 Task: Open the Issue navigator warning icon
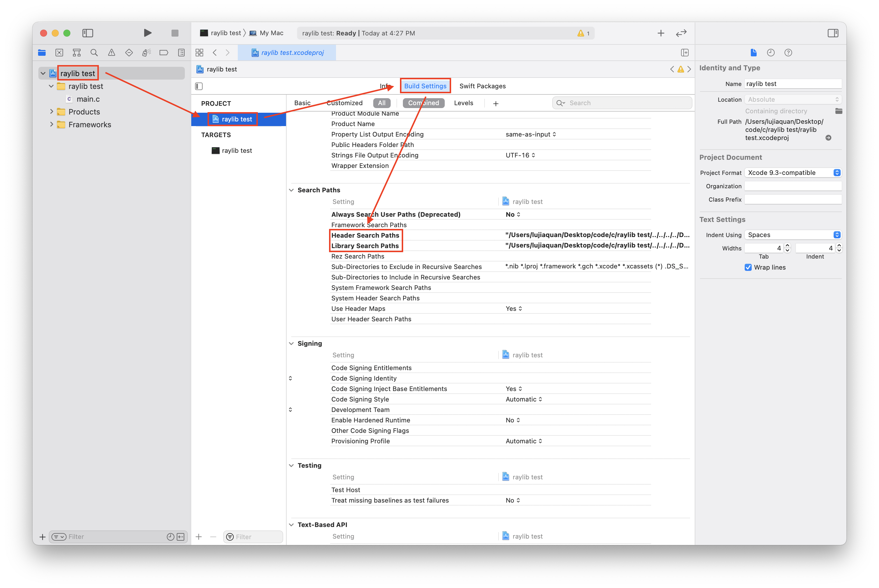click(x=111, y=53)
